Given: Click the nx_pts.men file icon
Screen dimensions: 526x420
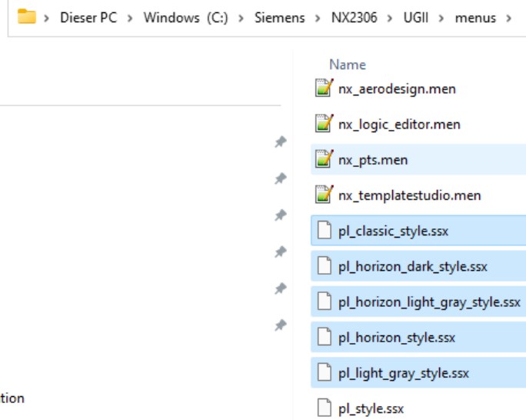Looking at the screenshot, I should 324,158.
